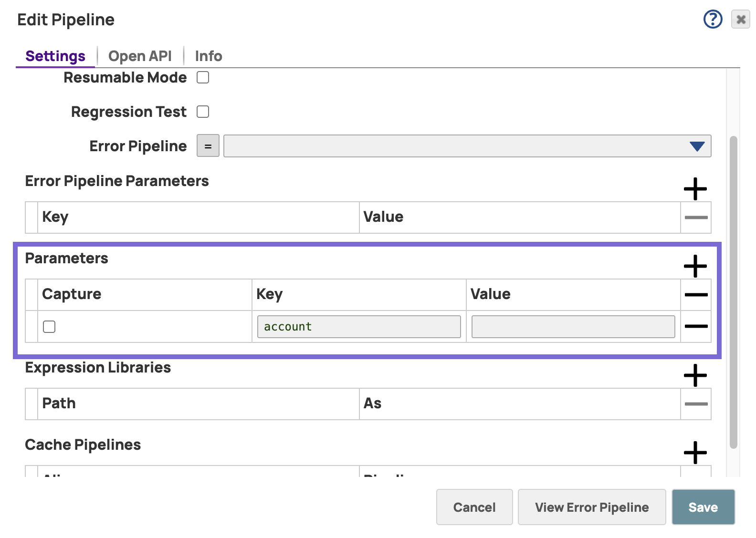
Task: Switch to the Info tab
Action: click(x=209, y=56)
